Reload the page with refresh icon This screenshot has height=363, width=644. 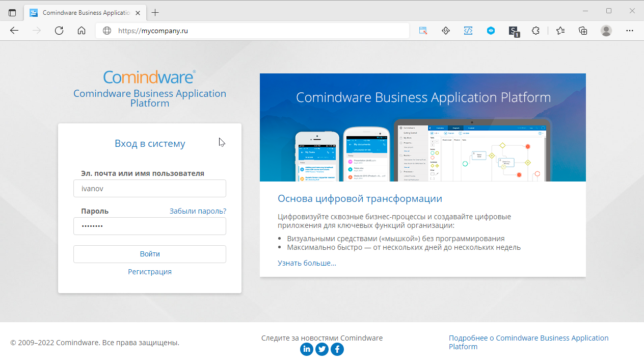59,31
